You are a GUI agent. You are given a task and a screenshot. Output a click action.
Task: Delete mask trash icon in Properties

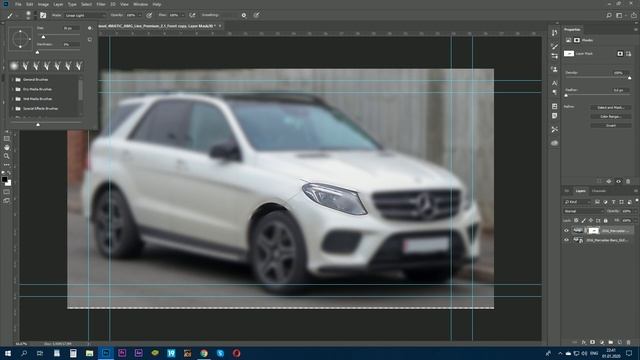pyautogui.click(x=628, y=181)
